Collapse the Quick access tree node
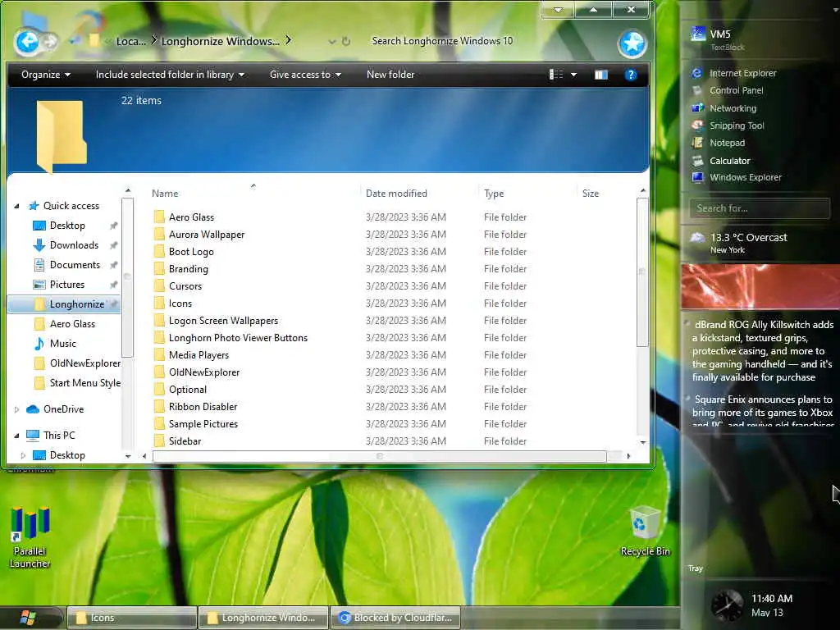840x630 pixels. pyautogui.click(x=16, y=206)
